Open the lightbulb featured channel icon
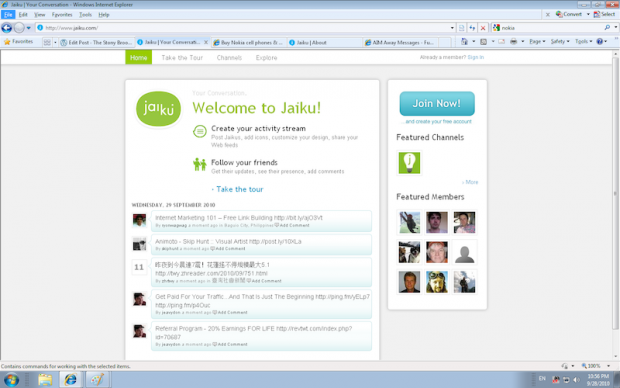The height and width of the screenshot is (388, 620). pos(409,163)
